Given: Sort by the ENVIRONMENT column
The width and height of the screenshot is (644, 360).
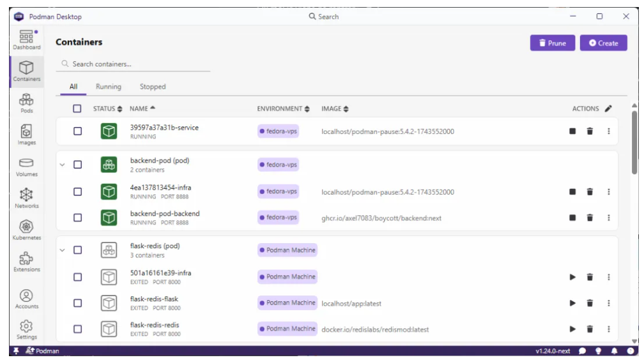Looking at the screenshot, I should click(283, 109).
